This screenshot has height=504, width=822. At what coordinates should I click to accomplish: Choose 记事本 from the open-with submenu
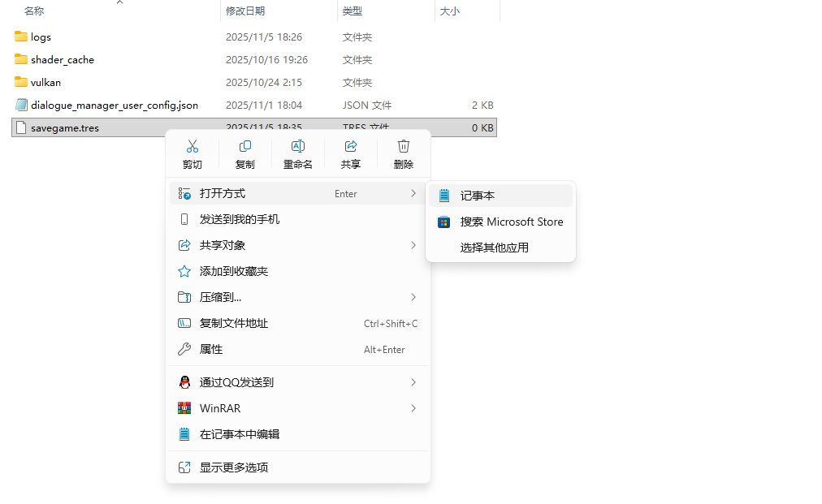pyautogui.click(x=500, y=196)
